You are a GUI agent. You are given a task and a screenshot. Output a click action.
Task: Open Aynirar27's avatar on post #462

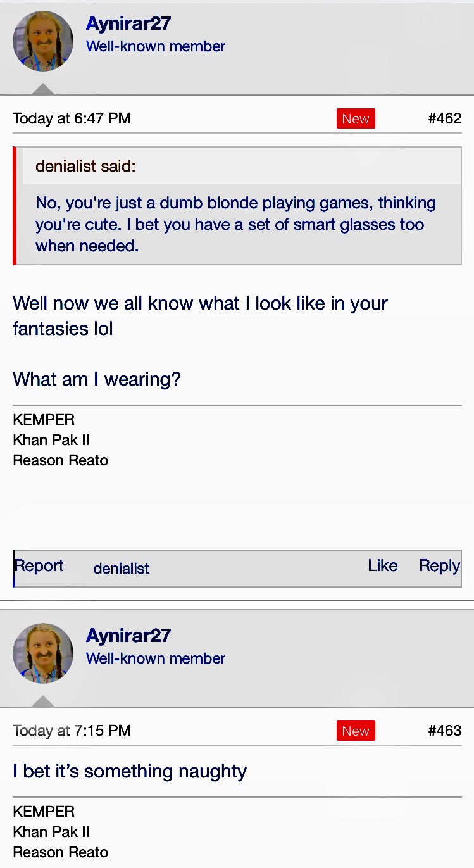click(x=43, y=41)
